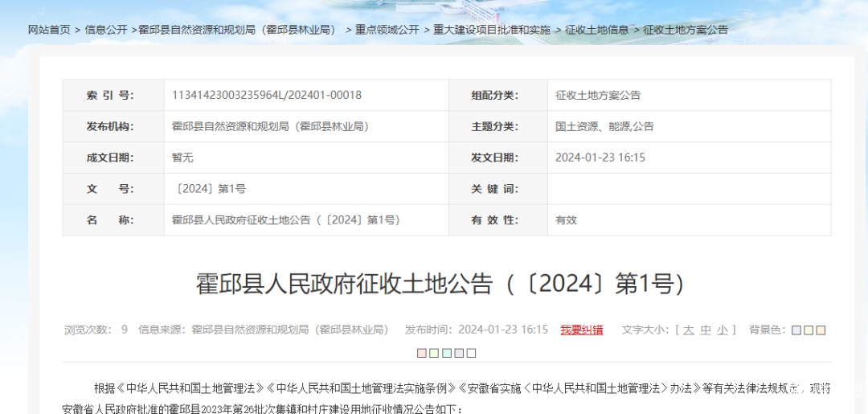The image size is (868, 414).
Task: Set font size to 大
Action: 688,330
